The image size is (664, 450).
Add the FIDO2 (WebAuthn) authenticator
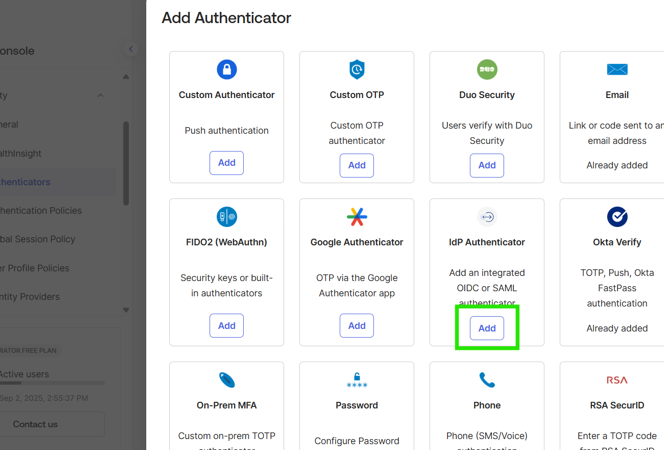[227, 326]
